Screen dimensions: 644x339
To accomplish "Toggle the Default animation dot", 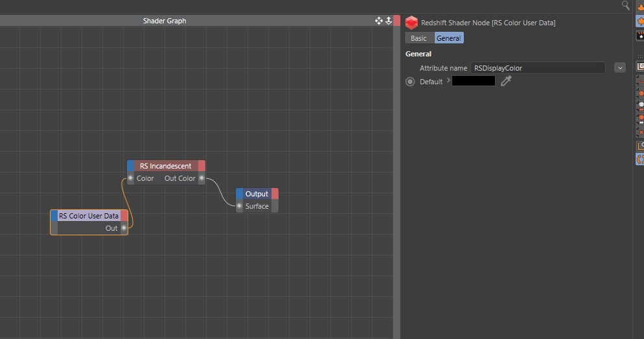I will click(x=410, y=82).
